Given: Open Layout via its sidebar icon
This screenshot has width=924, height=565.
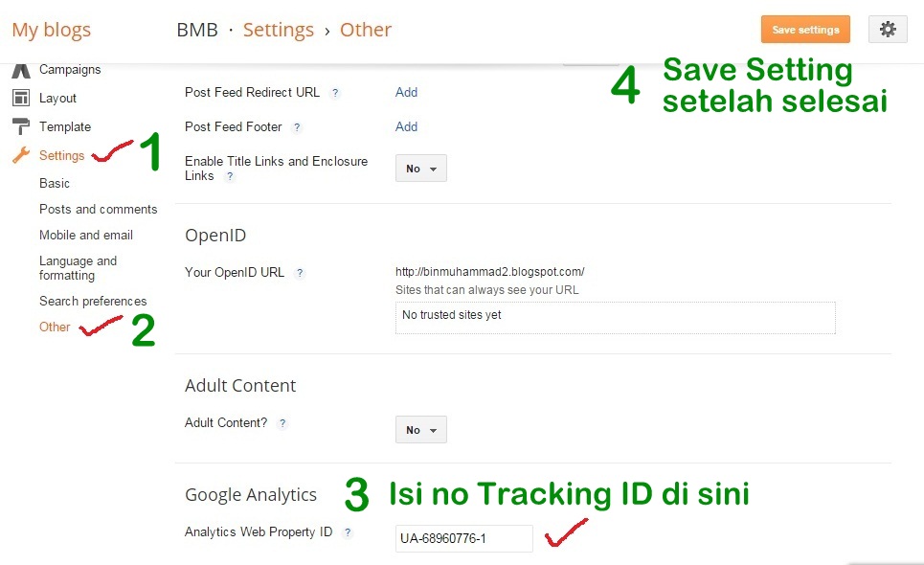Looking at the screenshot, I should coord(20,98).
